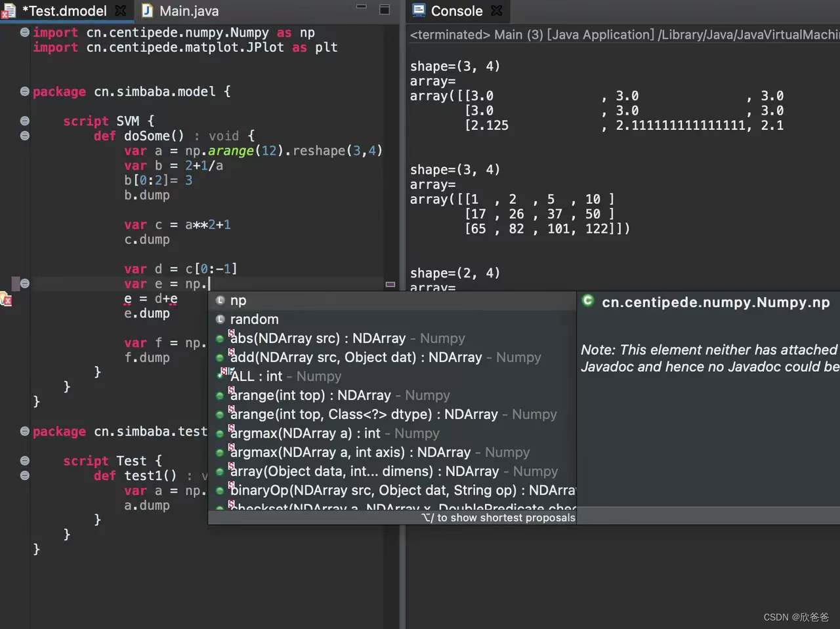Image resolution: width=840 pixels, height=629 pixels.
Task: Click the Main.java file icon
Action: pos(147,10)
